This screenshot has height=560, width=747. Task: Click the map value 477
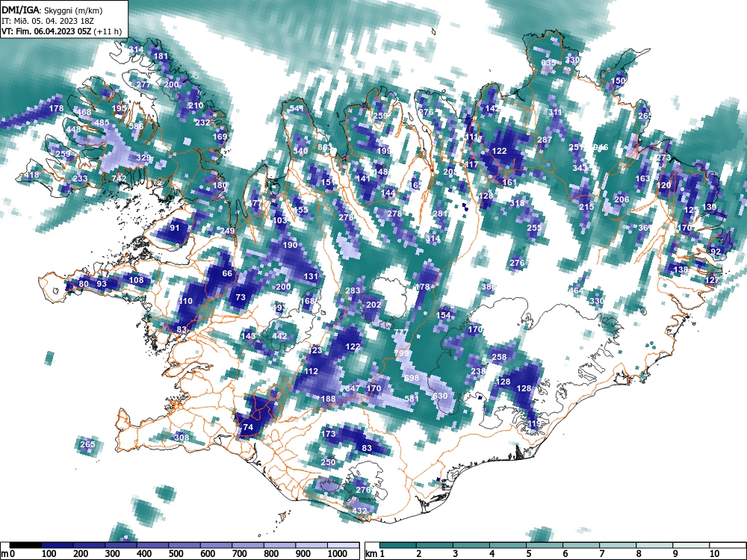click(255, 203)
